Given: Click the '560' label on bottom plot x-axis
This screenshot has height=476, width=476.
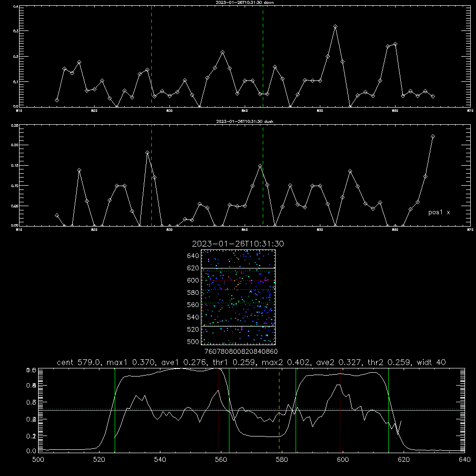Looking at the screenshot, I should (221, 460).
